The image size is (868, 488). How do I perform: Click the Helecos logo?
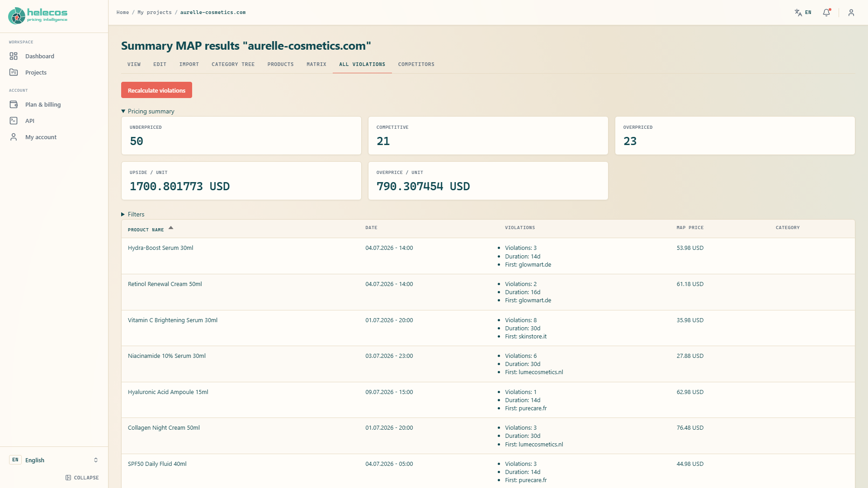(x=38, y=15)
